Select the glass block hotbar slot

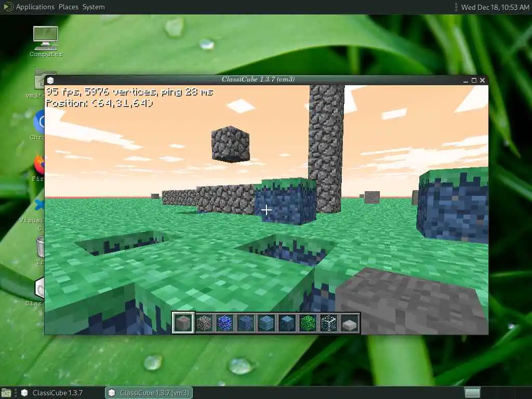(328, 323)
